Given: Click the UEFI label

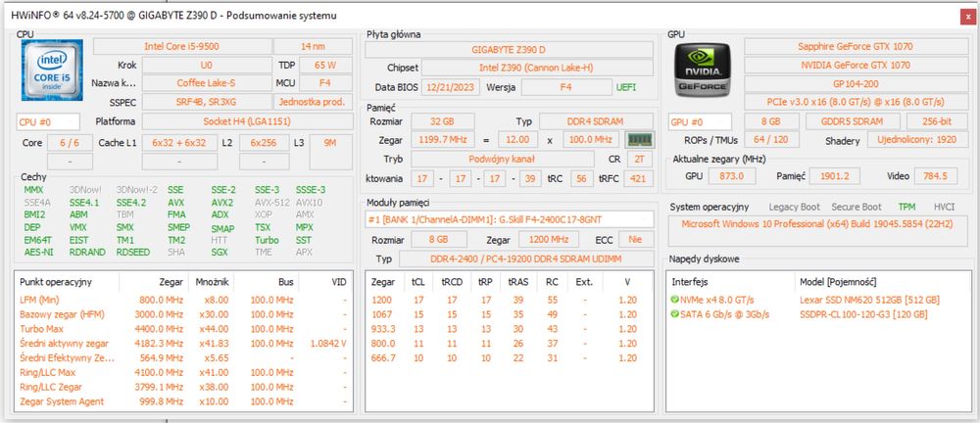Looking at the screenshot, I should coord(628,87).
